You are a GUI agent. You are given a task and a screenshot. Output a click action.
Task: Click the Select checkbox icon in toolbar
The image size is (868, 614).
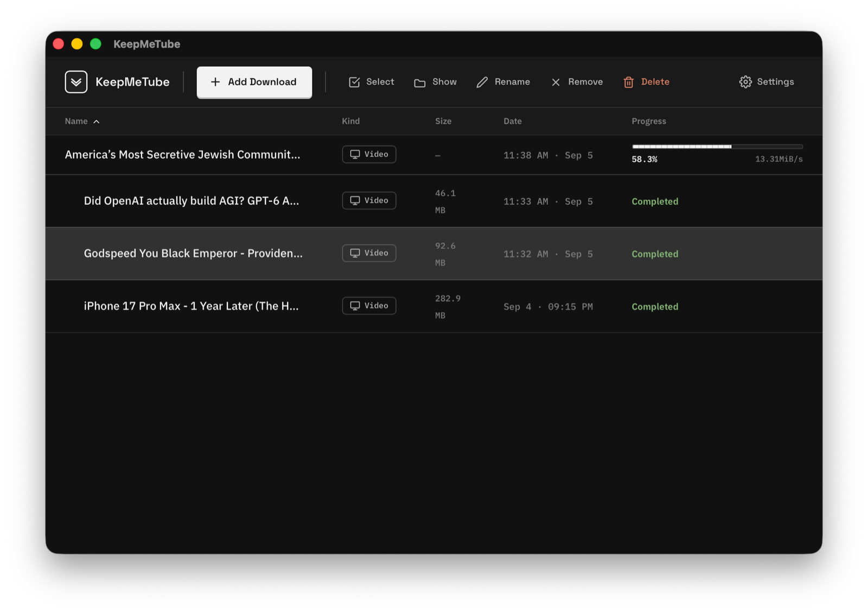354,82
